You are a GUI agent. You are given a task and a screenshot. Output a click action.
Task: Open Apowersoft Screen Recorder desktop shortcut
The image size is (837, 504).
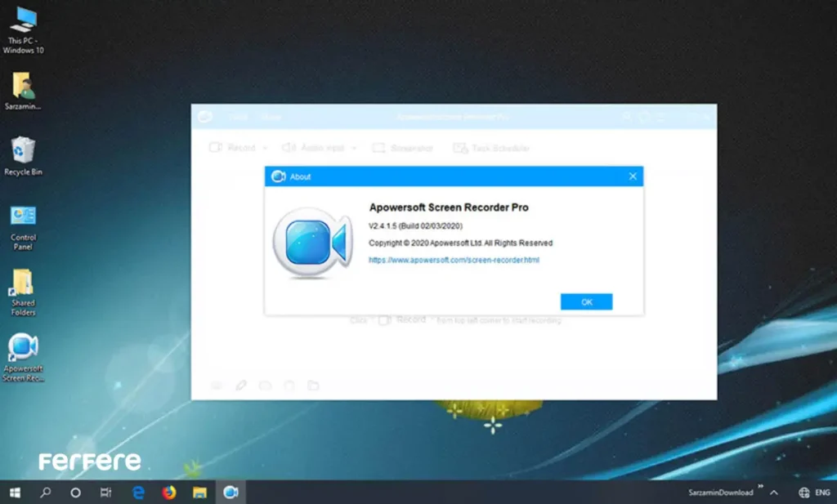point(23,357)
